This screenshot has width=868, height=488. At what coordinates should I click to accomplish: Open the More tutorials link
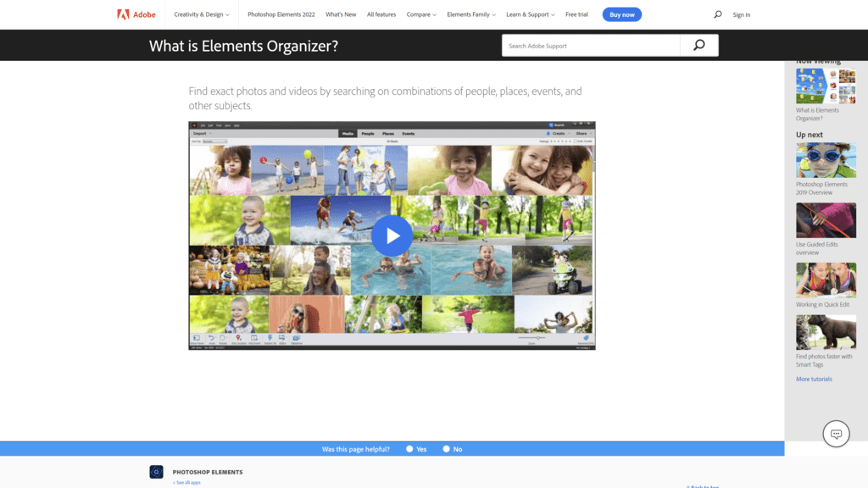[814, 379]
